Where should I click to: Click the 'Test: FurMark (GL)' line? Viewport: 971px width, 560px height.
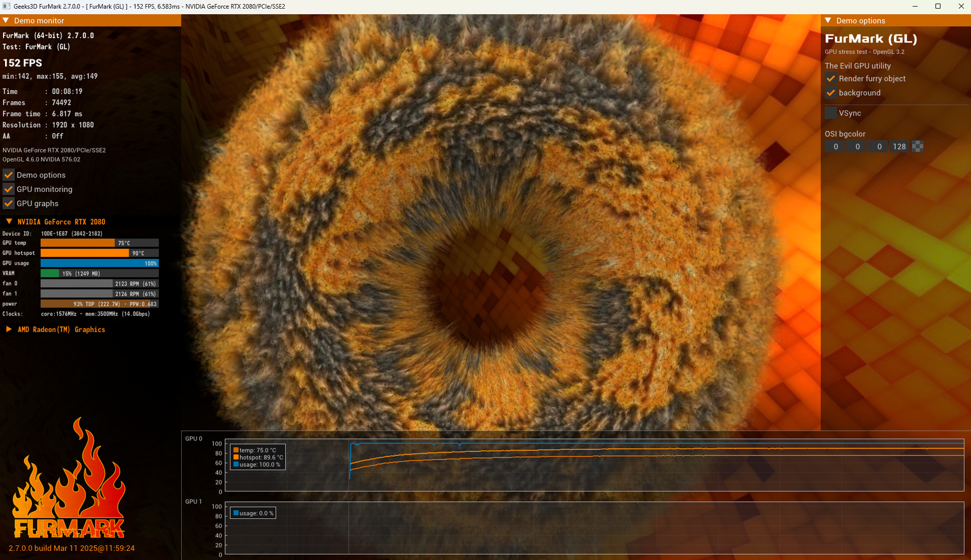37,47
